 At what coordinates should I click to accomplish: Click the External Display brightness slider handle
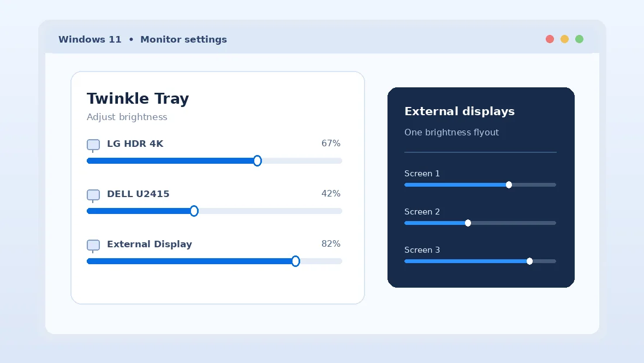point(296,261)
